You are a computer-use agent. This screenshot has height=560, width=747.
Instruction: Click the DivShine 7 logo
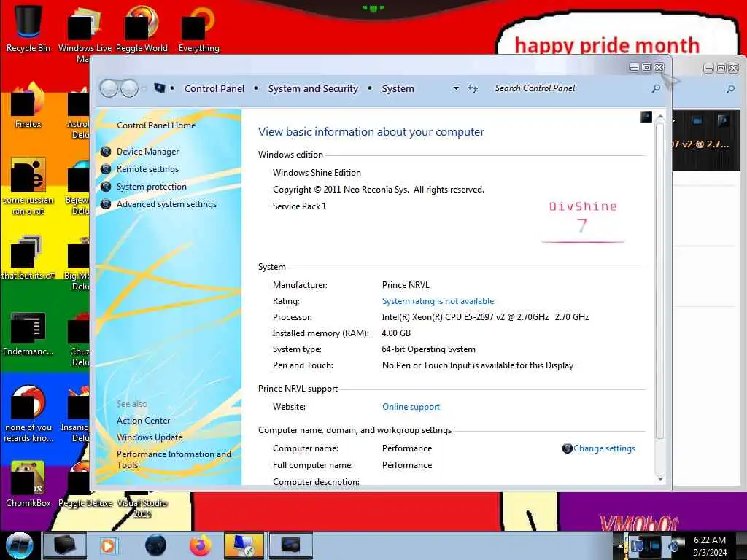click(x=583, y=220)
